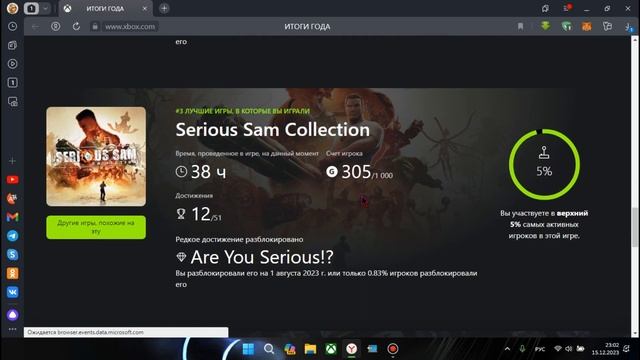Click the page vertical scrollbar thumb
Viewport: 640px width, 360px height.
point(635,227)
